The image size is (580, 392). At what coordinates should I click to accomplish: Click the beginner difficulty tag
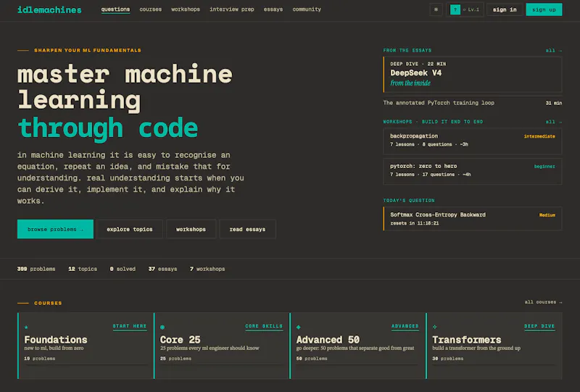544,167
